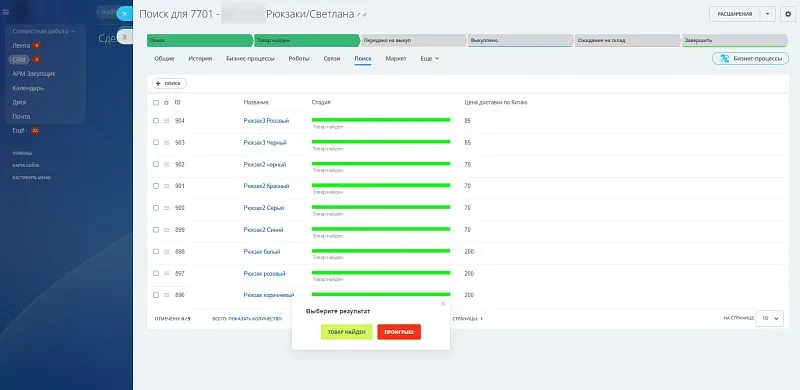Open the Рюкзак3 Розовый link
The width and height of the screenshot is (800, 390).
click(x=266, y=121)
